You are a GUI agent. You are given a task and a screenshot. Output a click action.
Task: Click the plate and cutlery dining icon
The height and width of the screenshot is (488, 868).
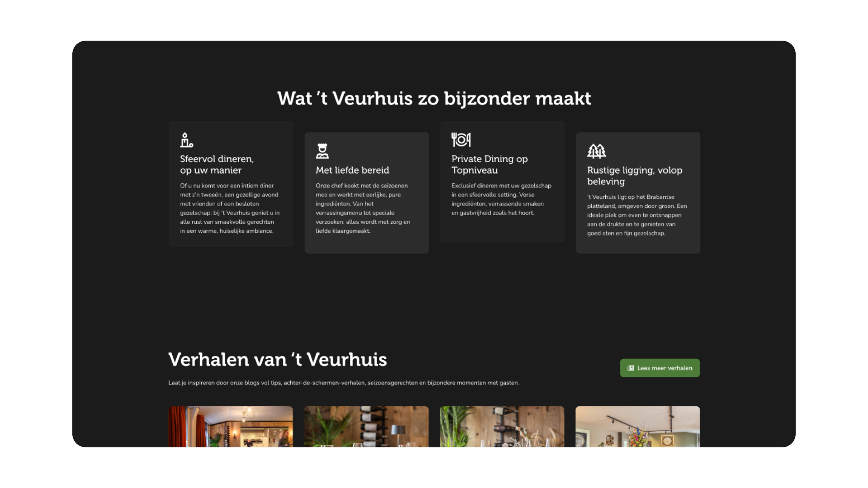point(461,140)
